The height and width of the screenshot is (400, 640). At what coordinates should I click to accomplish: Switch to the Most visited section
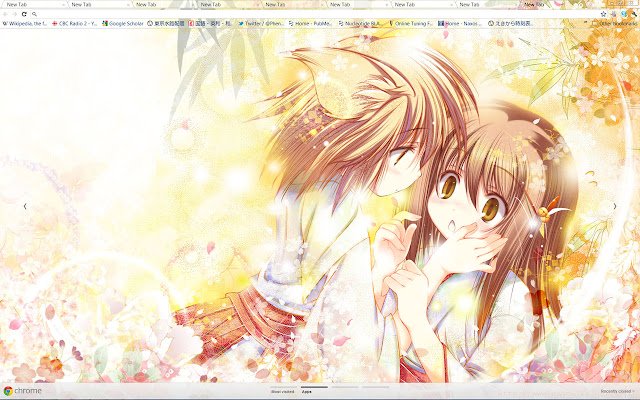[283, 391]
